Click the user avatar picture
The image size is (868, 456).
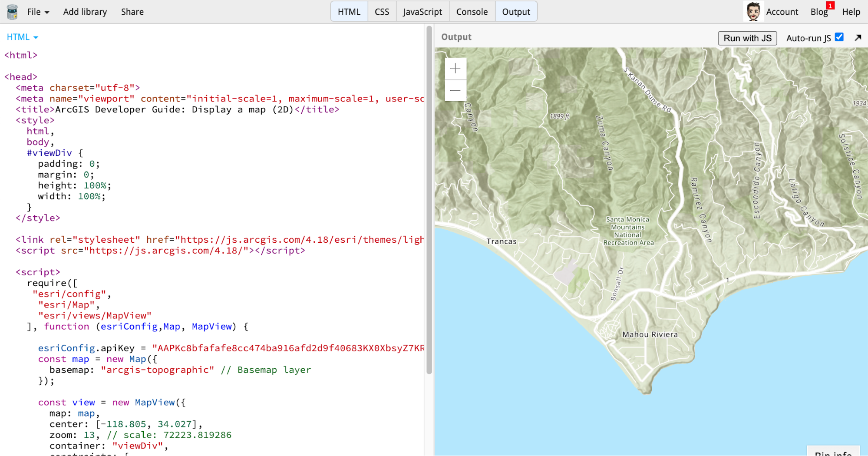point(753,12)
